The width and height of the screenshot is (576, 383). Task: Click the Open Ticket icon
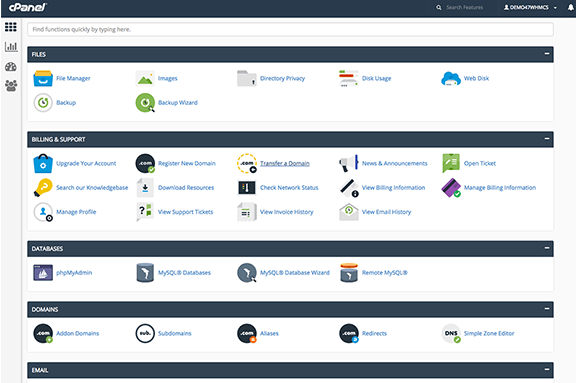[451, 163]
